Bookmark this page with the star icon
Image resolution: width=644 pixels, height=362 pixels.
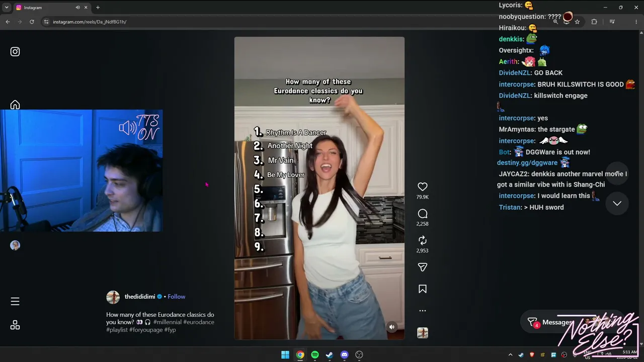(x=577, y=22)
